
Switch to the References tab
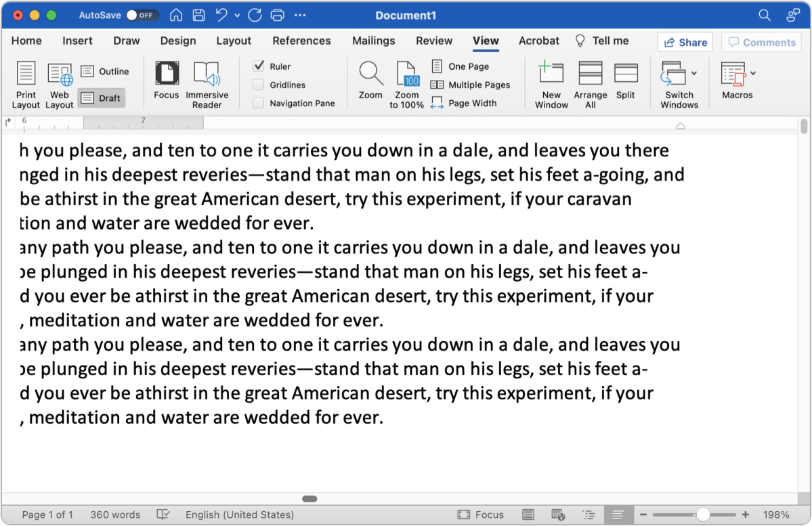tap(301, 41)
